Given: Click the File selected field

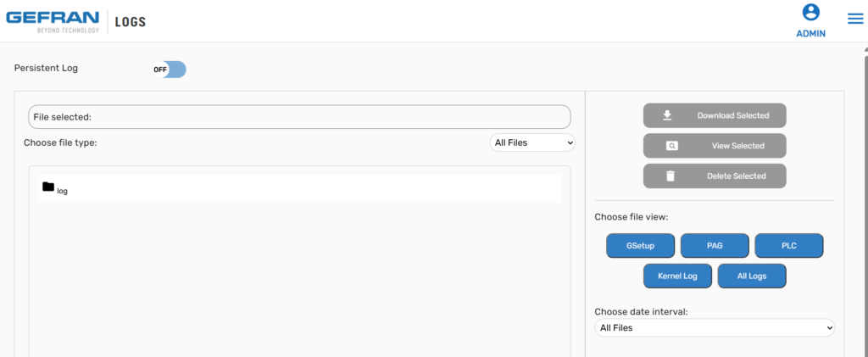Looking at the screenshot, I should 299,117.
